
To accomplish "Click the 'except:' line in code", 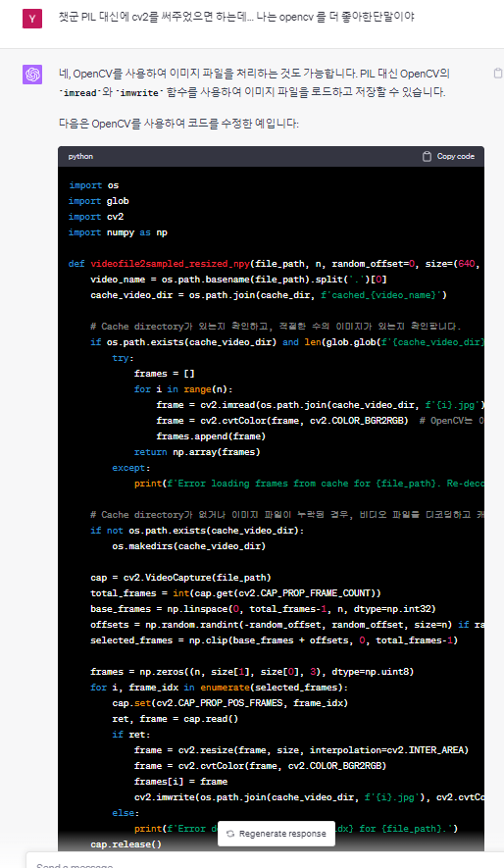I will click(131, 468).
